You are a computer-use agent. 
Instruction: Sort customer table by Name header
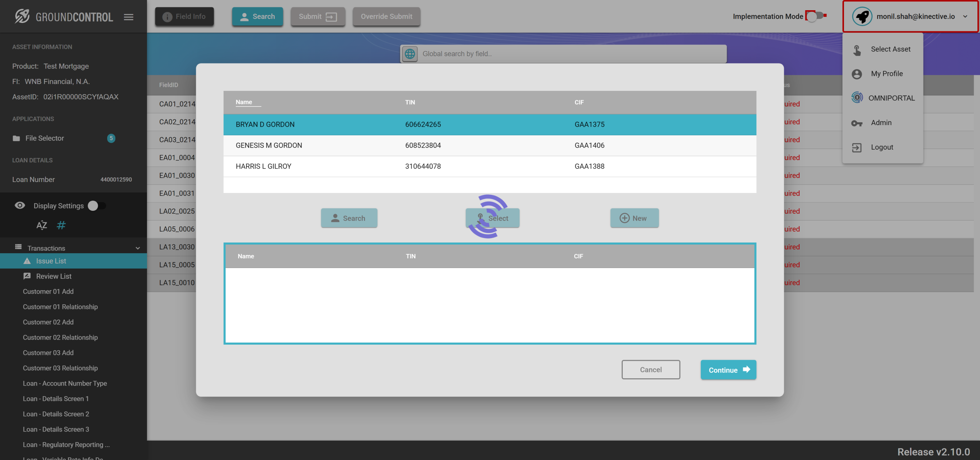point(244,102)
